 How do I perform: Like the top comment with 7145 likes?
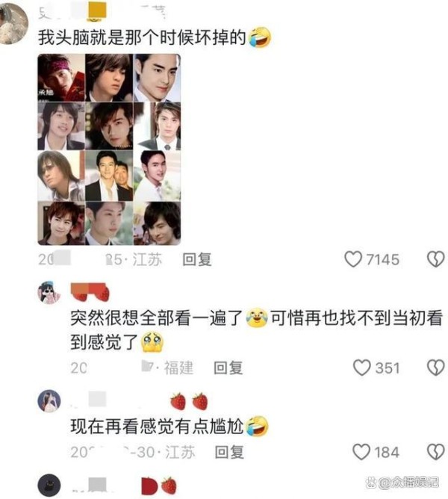353,259
